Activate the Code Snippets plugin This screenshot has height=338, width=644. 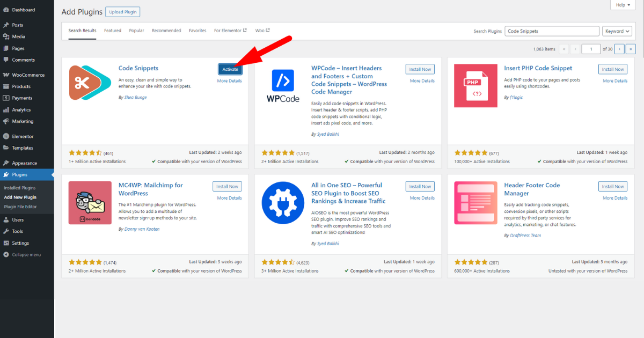click(x=230, y=69)
